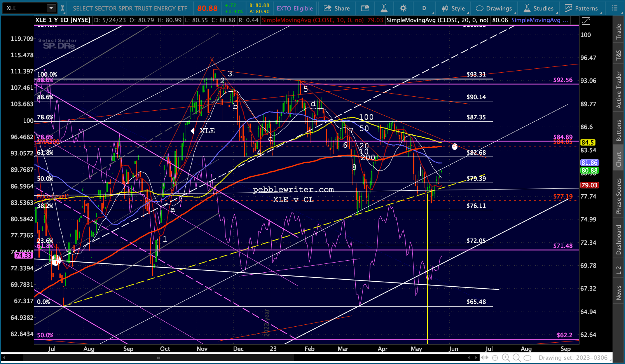Viewport: 625px width, 364px height.
Task: Open the symbol dropdown arrow next to XLE
Action: pos(51,8)
